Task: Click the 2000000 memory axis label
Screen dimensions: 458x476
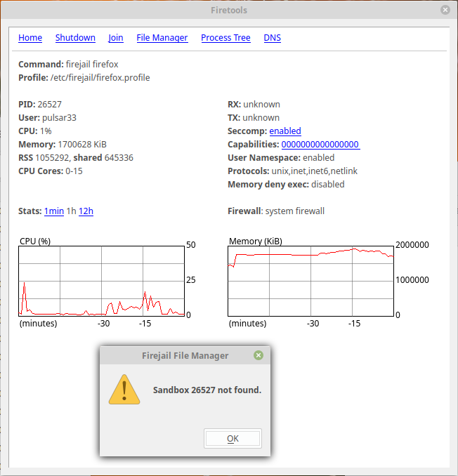Action: click(412, 245)
